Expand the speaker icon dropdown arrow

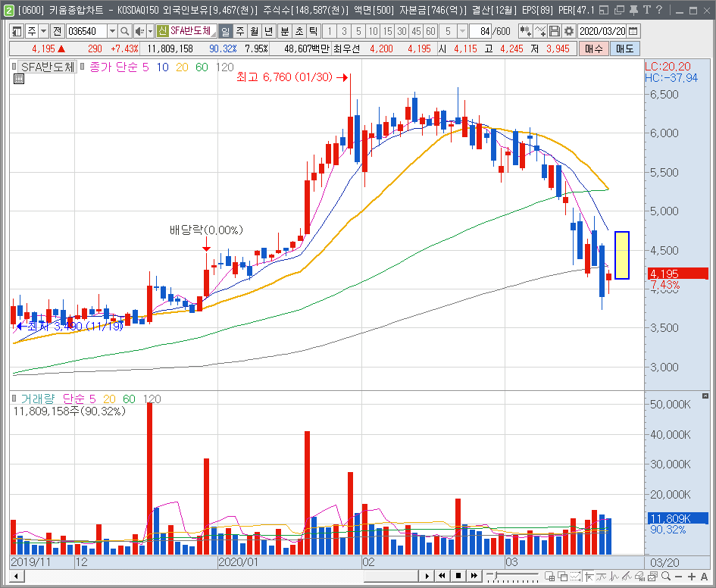150,31
